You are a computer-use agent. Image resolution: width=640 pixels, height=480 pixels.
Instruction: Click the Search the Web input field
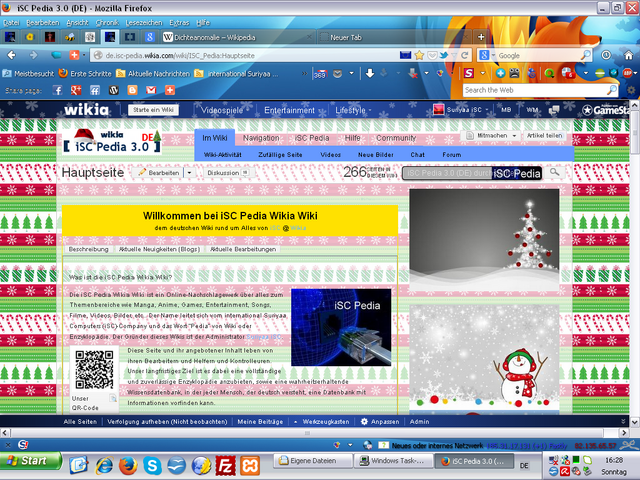(x=535, y=90)
